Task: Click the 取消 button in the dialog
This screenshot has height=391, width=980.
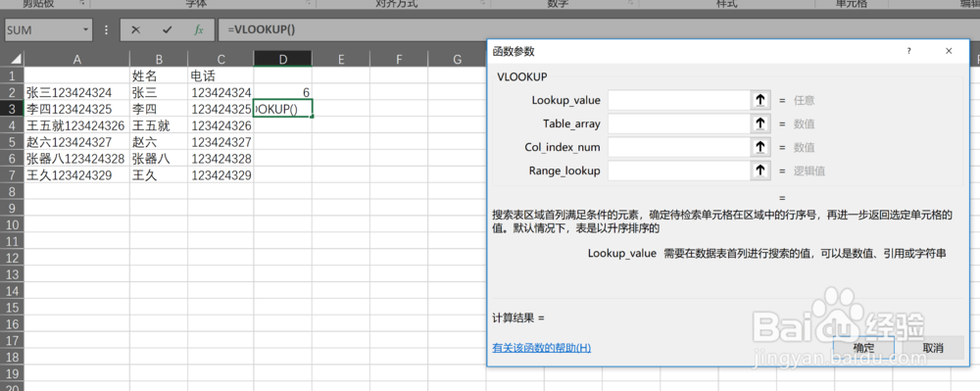Action: click(933, 348)
